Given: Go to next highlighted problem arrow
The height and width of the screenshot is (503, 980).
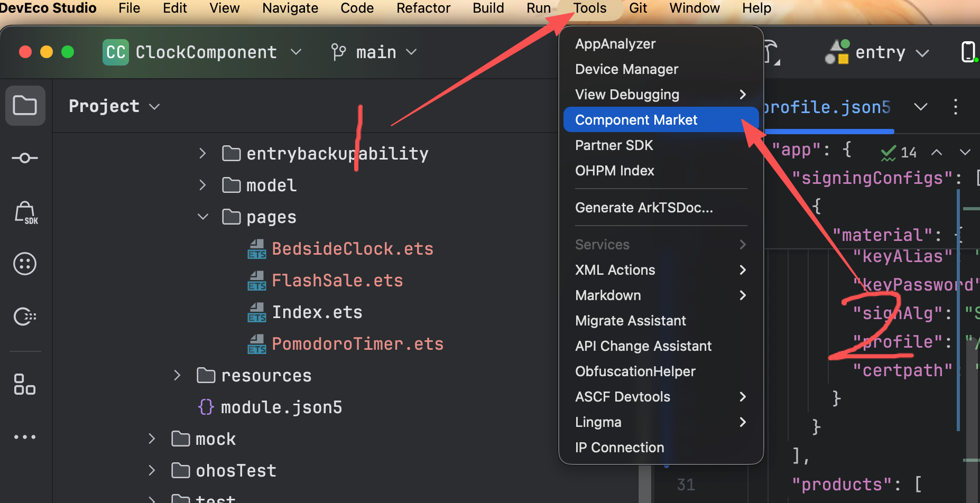Looking at the screenshot, I should coord(965,153).
